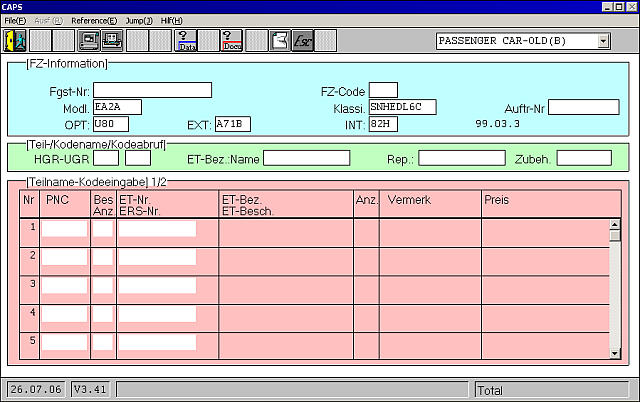This screenshot has width=640, height=402.
Task: Click the document page toolbar icon
Action: pyautogui.click(x=281, y=41)
